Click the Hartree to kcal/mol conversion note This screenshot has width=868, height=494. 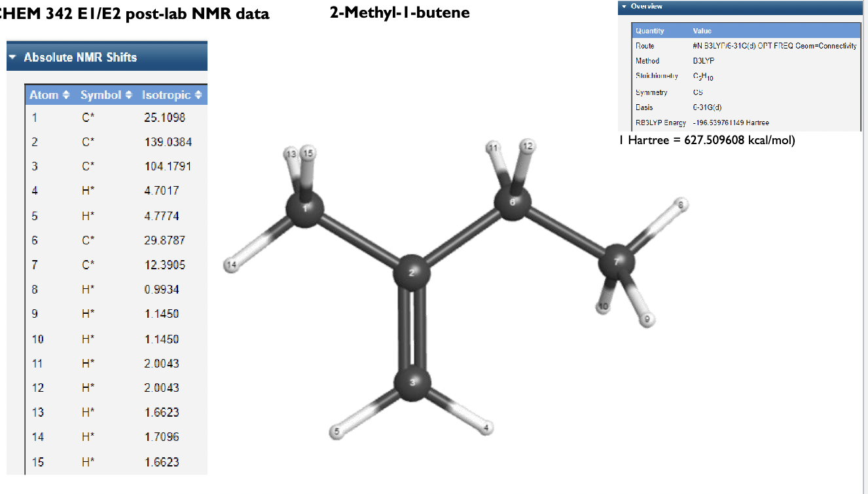tap(707, 140)
